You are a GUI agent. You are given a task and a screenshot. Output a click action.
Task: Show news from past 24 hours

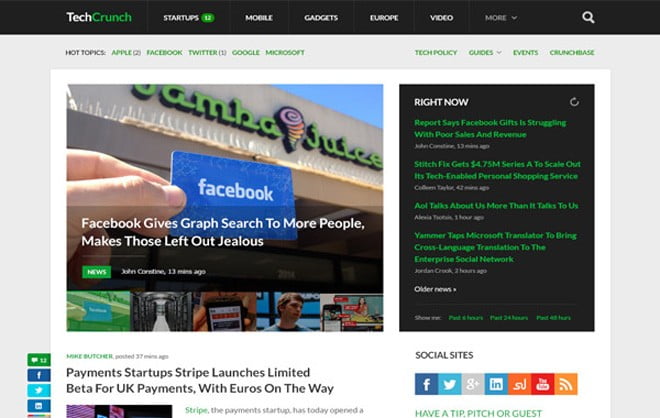[x=509, y=318]
